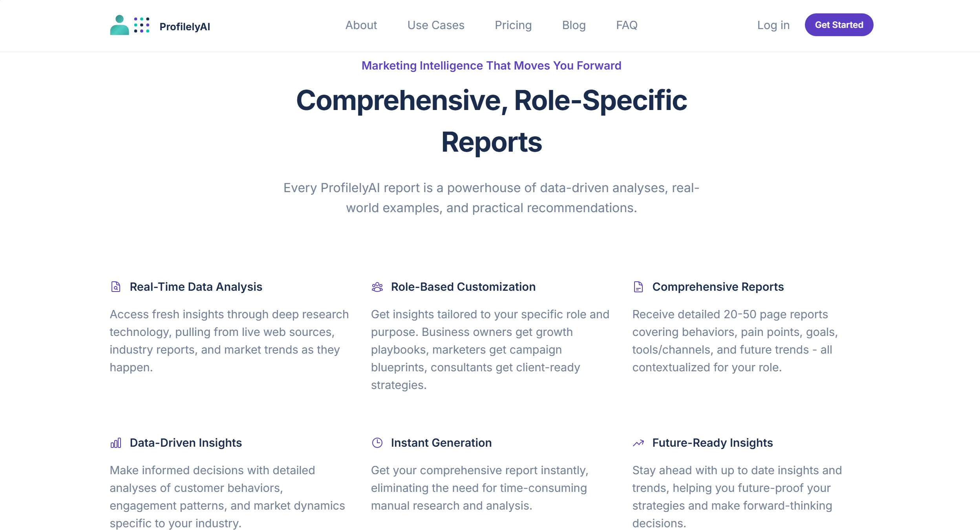Click the trending arrow icon for Future-Ready Insights

pos(638,443)
